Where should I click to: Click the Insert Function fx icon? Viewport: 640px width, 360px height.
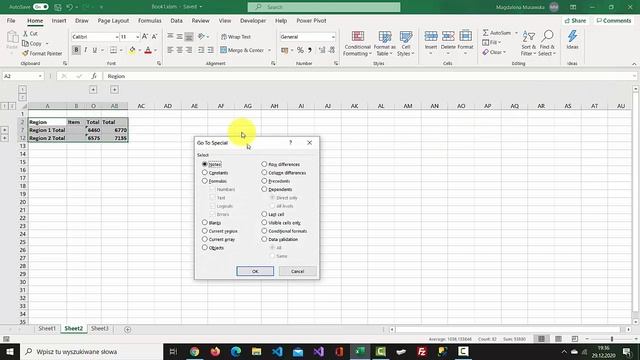[x=94, y=76]
